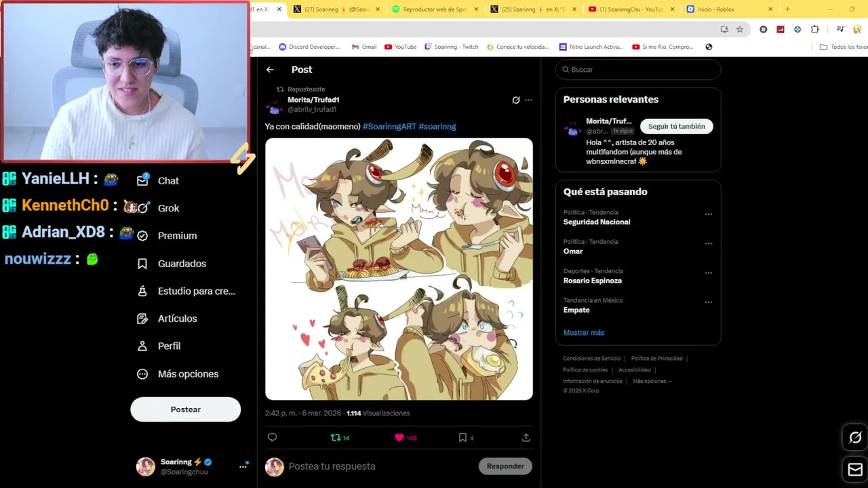Go back using the Post arrow
This screenshot has width=868, height=488.
point(270,70)
